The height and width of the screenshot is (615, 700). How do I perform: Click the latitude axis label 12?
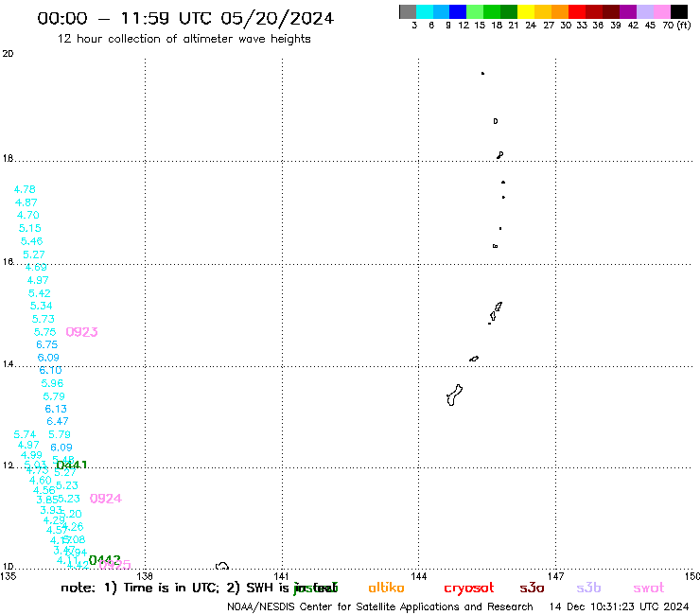click(8, 466)
